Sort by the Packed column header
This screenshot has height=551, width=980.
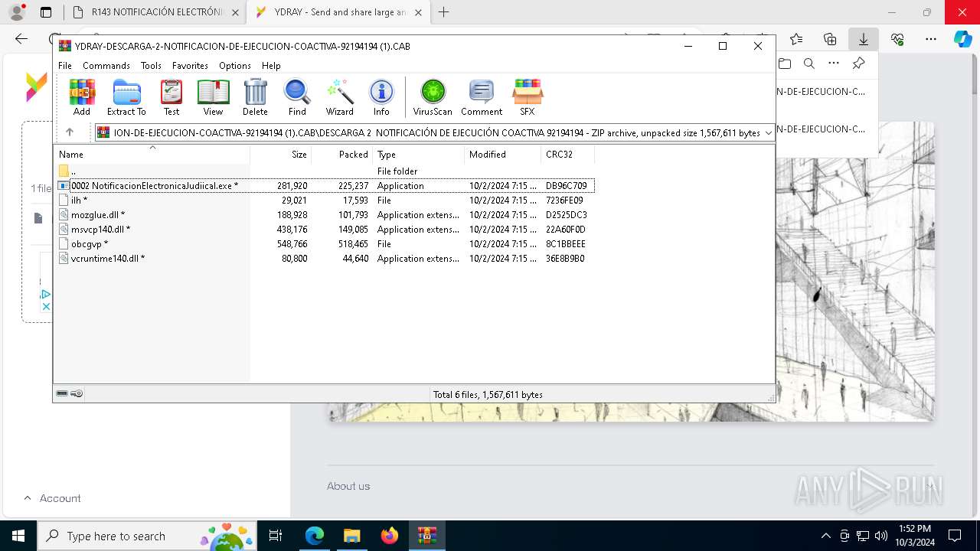(x=341, y=155)
